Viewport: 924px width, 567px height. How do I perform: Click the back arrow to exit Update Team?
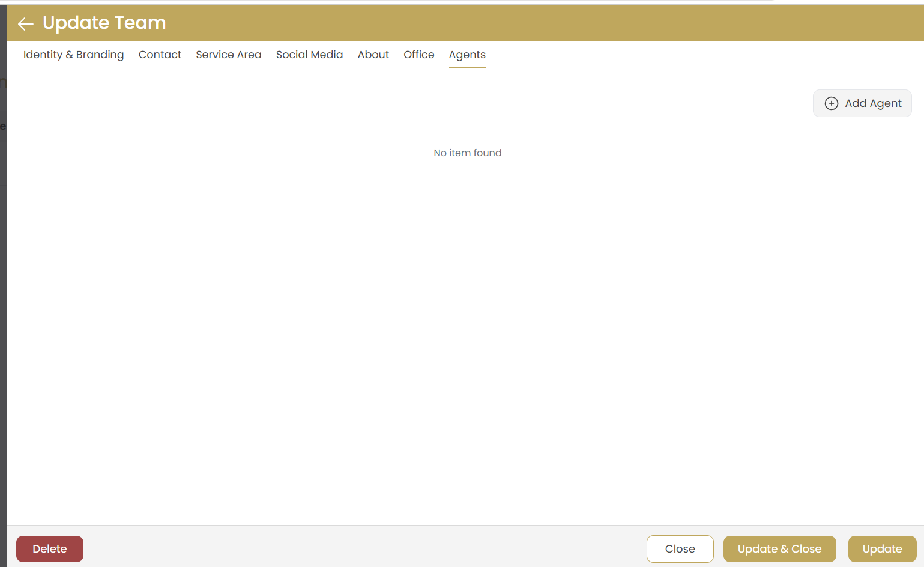pyautogui.click(x=25, y=23)
